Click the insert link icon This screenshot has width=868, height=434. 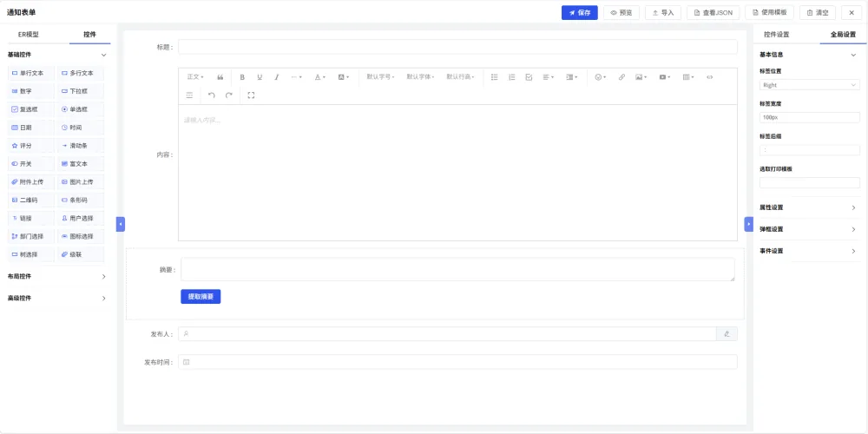coord(621,77)
